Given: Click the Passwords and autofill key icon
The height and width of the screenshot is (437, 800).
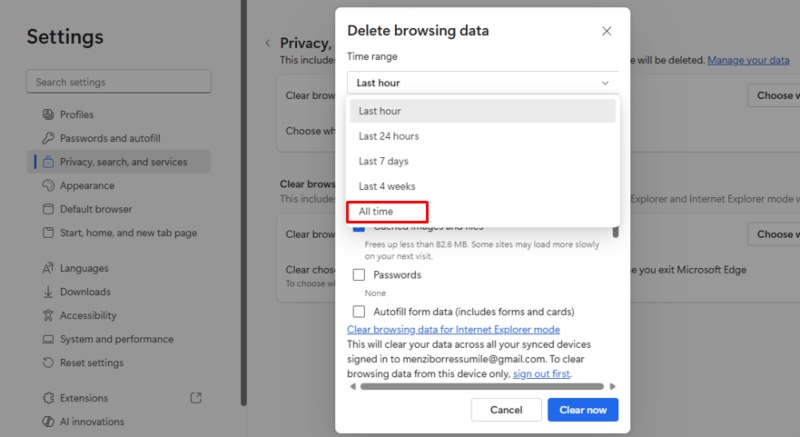Looking at the screenshot, I should 48,138.
